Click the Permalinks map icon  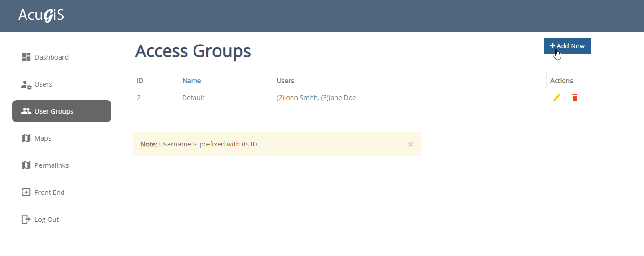[x=26, y=165]
